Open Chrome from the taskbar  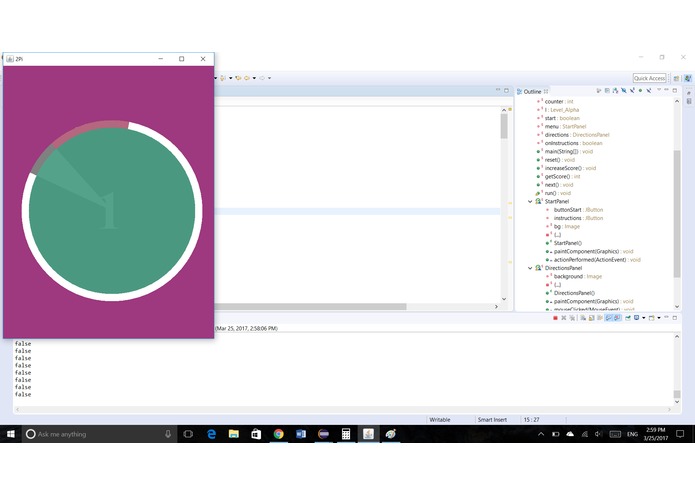278,434
